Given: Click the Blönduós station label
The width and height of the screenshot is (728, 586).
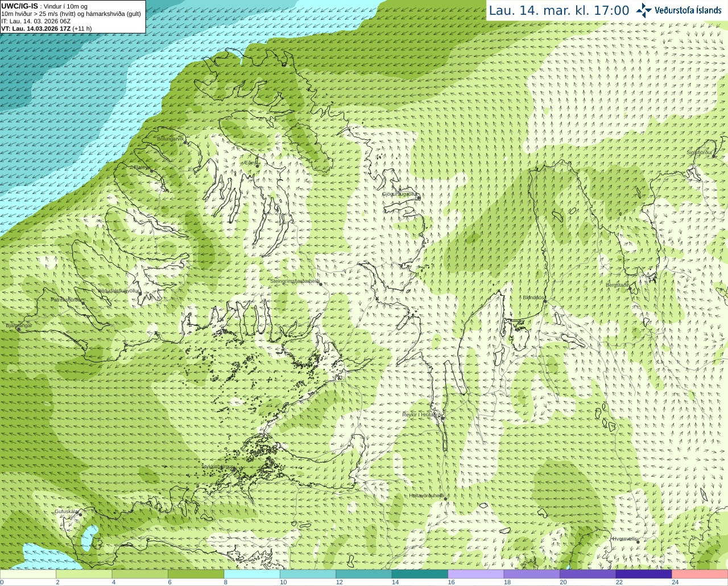Looking at the screenshot, I should (x=534, y=298).
